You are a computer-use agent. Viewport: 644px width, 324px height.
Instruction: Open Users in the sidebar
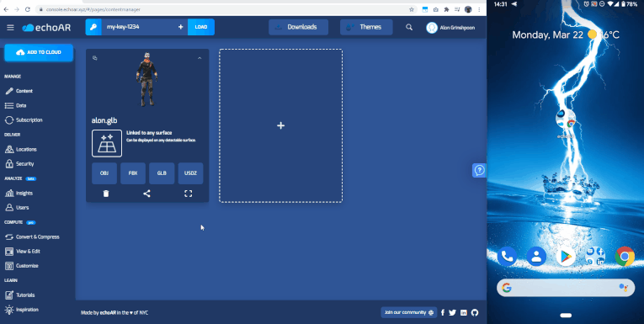[x=17, y=207]
